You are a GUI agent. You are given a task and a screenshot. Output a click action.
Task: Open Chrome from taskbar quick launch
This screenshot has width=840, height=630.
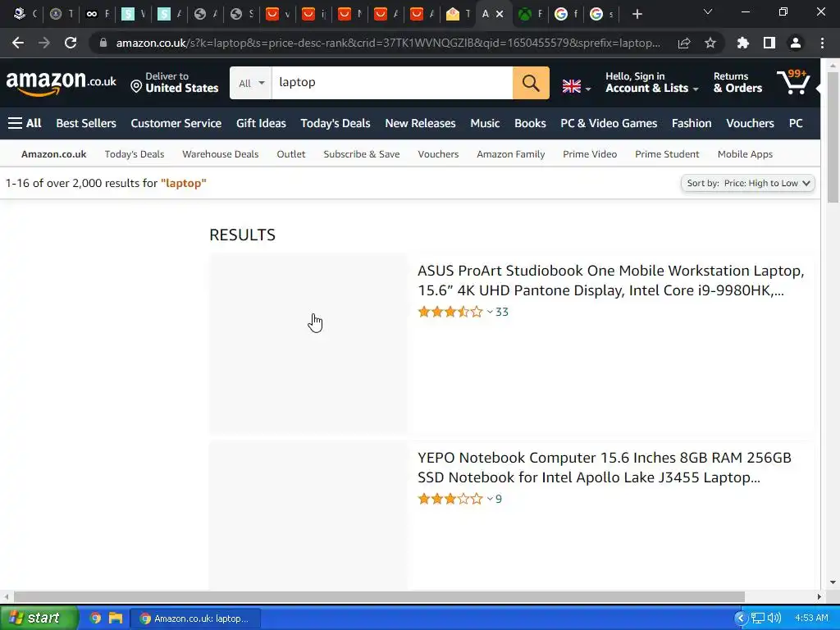[95, 619]
